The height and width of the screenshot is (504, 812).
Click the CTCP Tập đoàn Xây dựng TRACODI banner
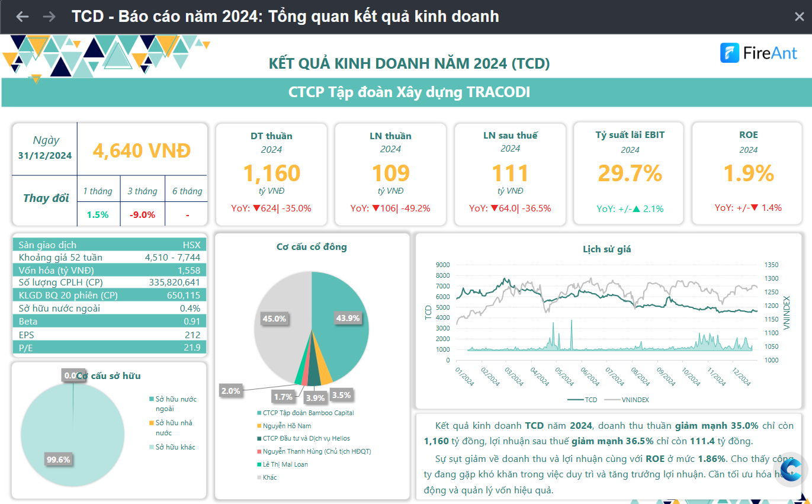coord(406,92)
